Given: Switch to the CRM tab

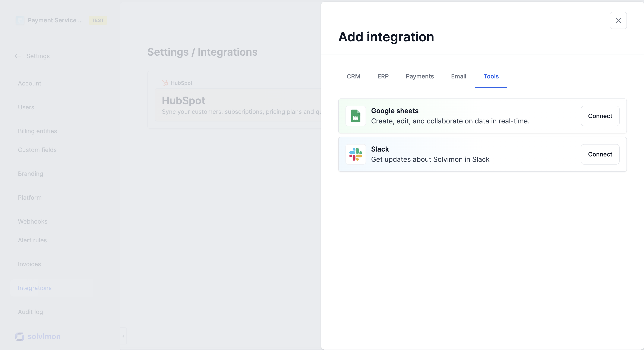Looking at the screenshot, I should point(353,76).
